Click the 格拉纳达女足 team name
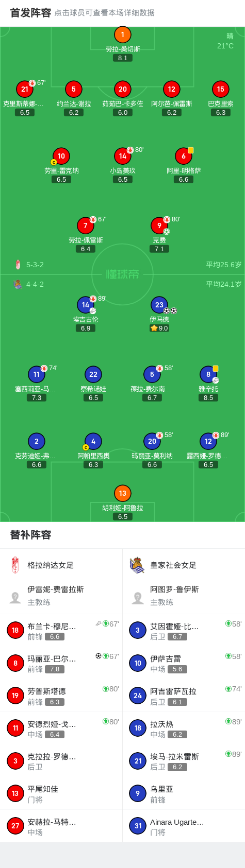The height and width of the screenshot is (868, 245). [x=51, y=565]
